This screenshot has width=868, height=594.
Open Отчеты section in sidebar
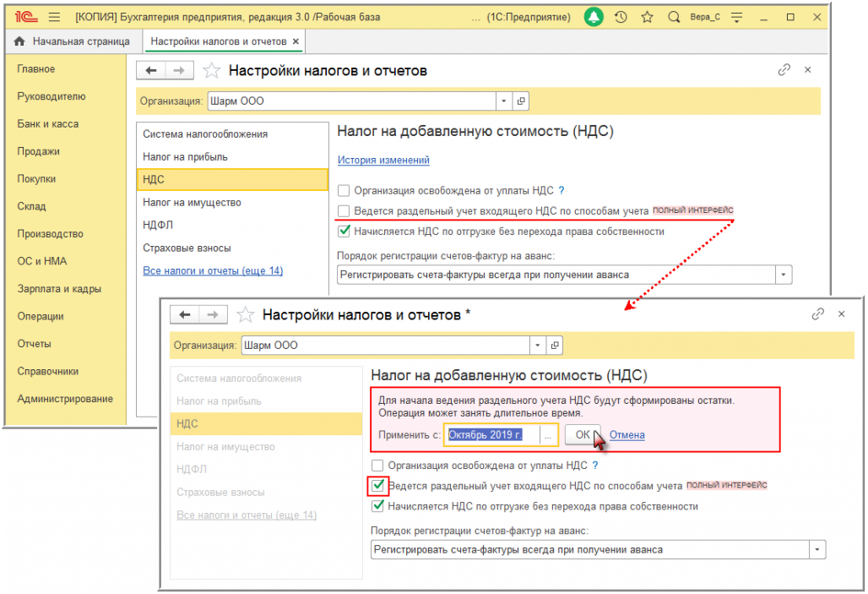tap(34, 344)
